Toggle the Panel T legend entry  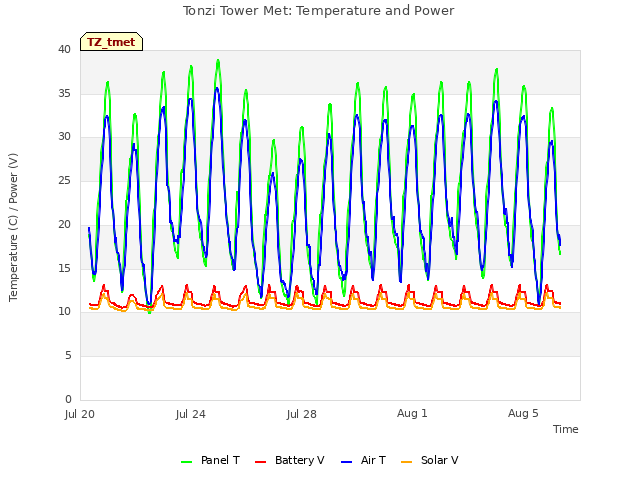coord(210,460)
